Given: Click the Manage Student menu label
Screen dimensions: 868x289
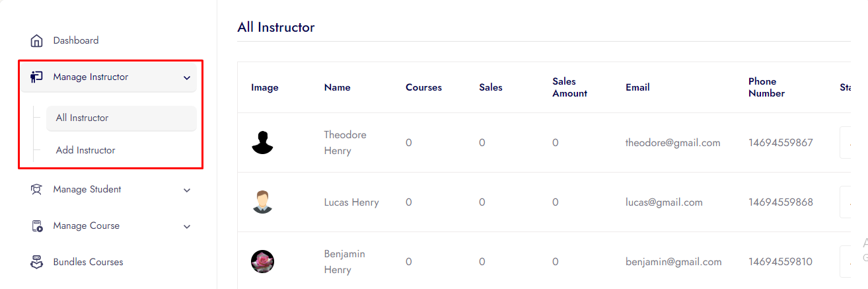Looking at the screenshot, I should pos(87,190).
